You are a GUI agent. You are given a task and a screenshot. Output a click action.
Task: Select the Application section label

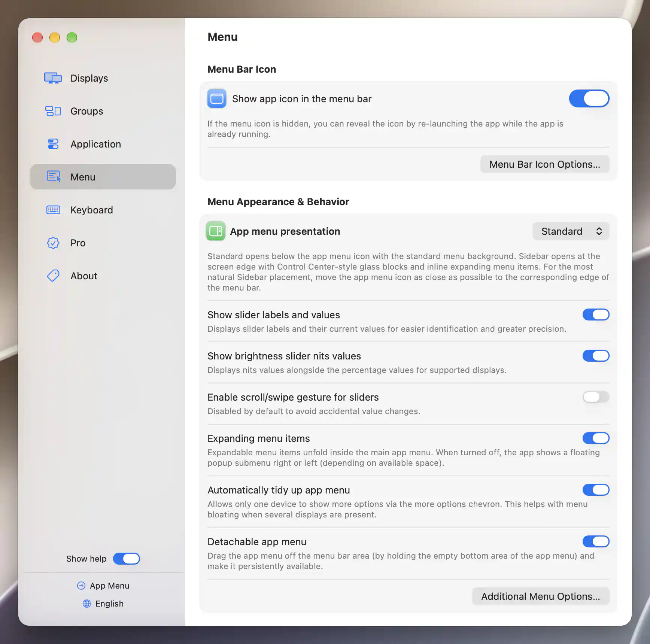pos(96,144)
